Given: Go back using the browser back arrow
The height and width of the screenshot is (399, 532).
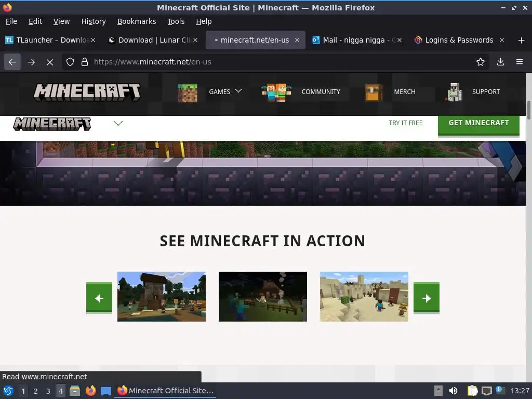Looking at the screenshot, I should coord(12,62).
